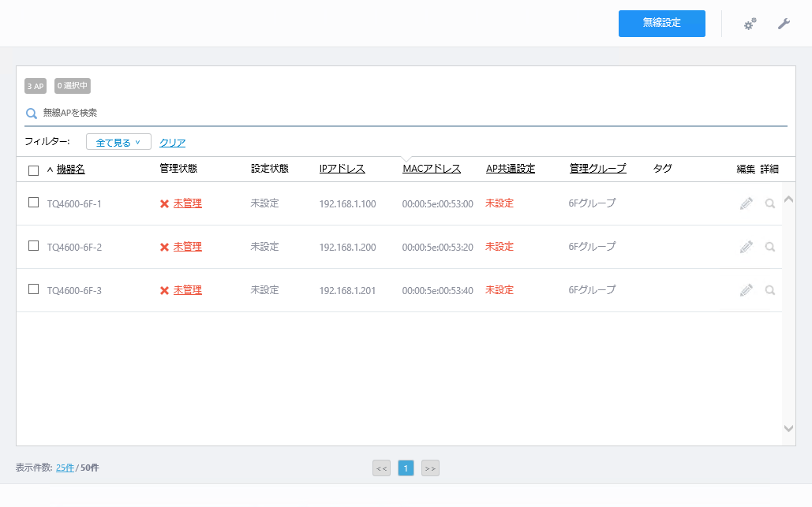
Task: Click the クリア filter link
Action: 173,143
